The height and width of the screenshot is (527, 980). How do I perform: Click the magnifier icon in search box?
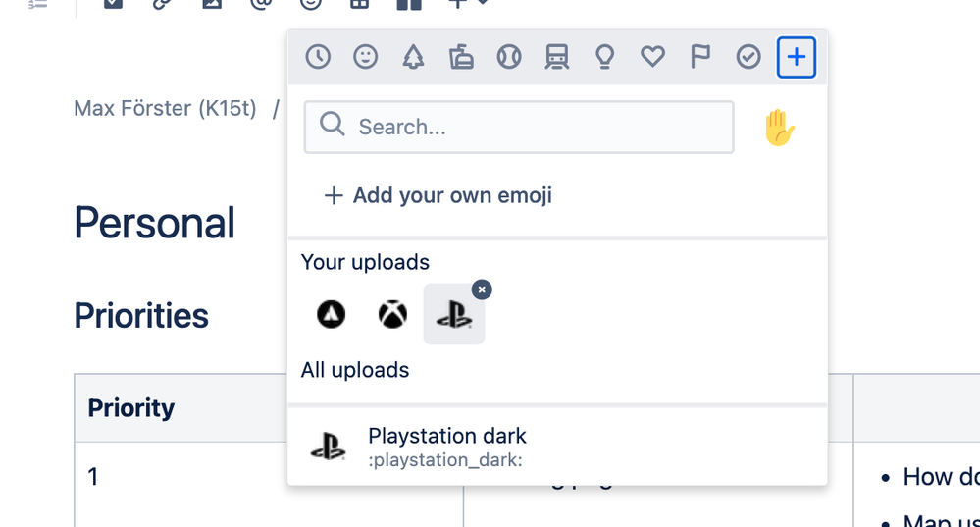click(332, 124)
